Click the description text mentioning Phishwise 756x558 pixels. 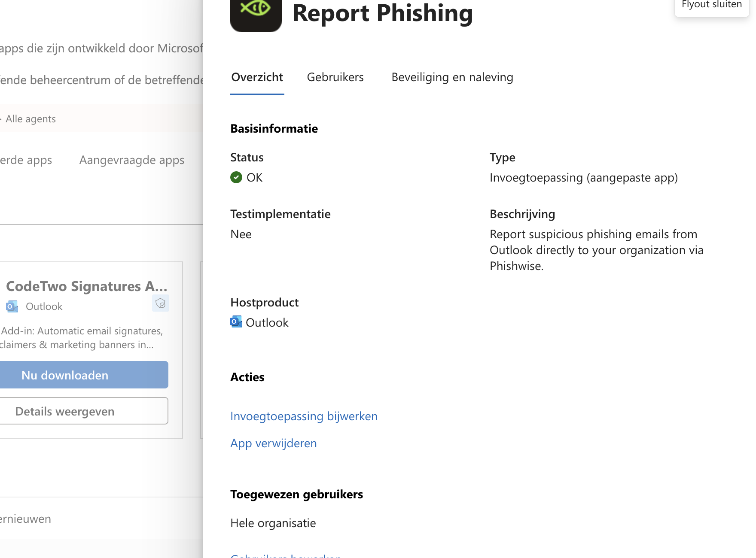(597, 250)
